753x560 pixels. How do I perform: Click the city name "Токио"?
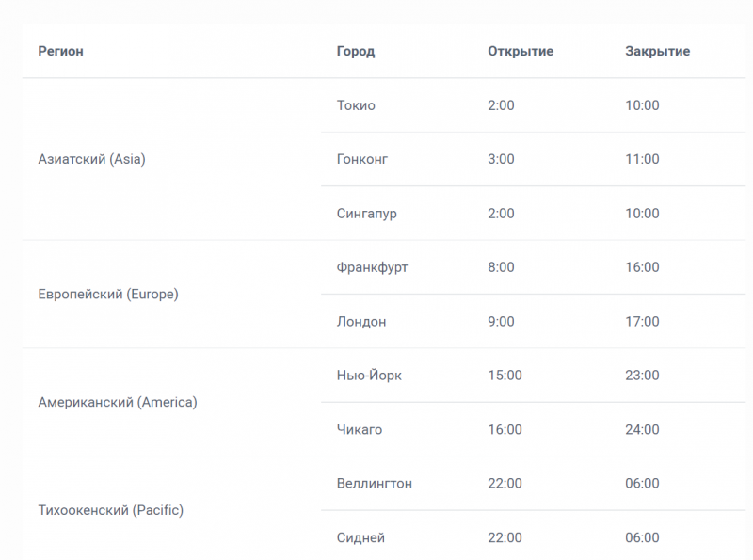356,105
